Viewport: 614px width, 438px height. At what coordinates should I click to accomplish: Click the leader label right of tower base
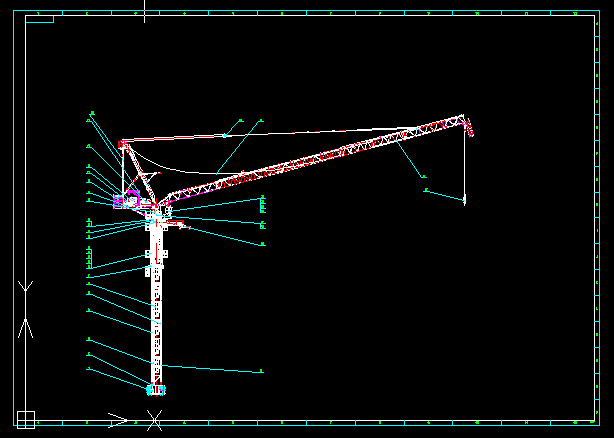tap(262, 372)
